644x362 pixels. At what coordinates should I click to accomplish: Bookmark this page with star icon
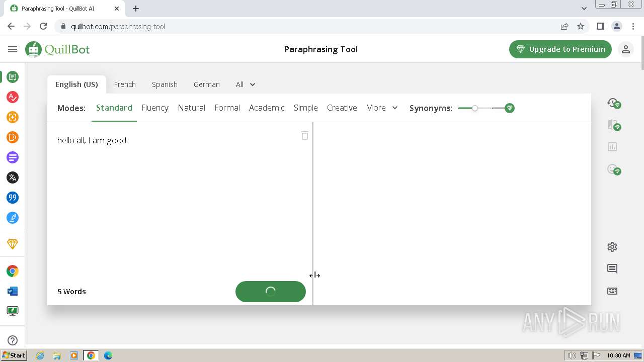pyautogui.click(x=581, y=26)
